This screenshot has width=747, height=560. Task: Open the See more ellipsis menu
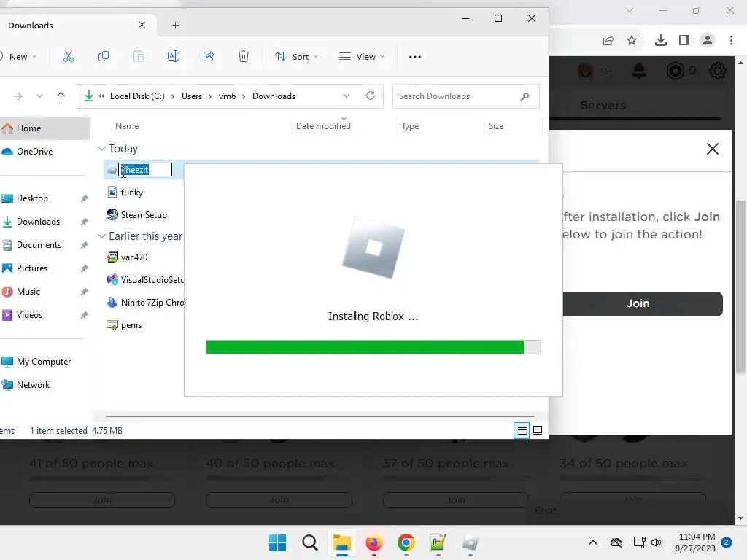[415, 57]
